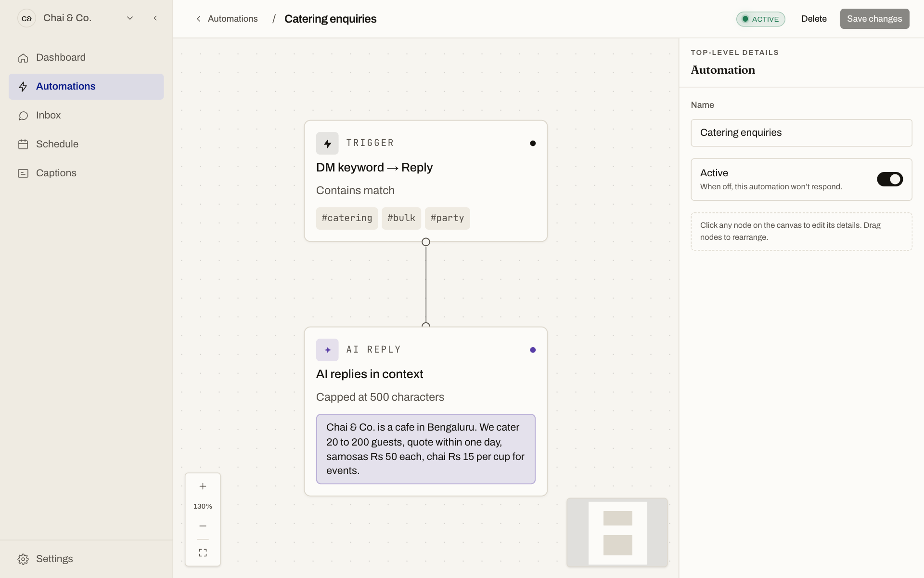Click the 'Click any node' hint box
This screenshot has height=578, width=924.
801,232
